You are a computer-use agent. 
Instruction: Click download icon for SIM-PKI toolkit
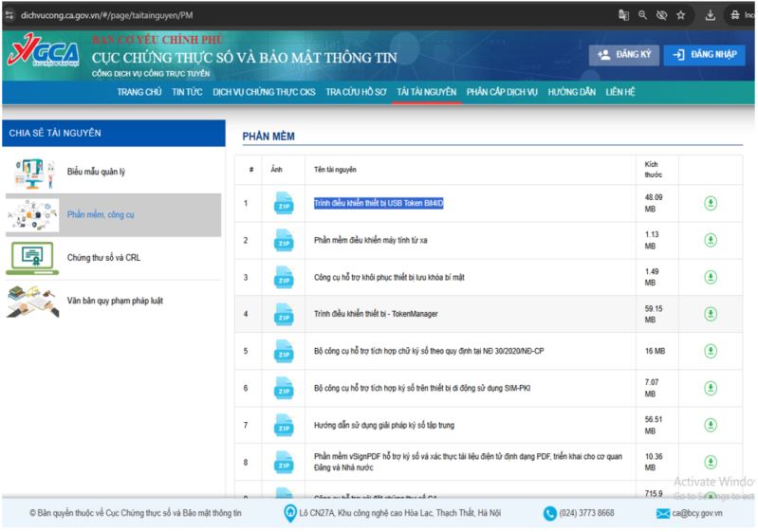tap(711, 388)
